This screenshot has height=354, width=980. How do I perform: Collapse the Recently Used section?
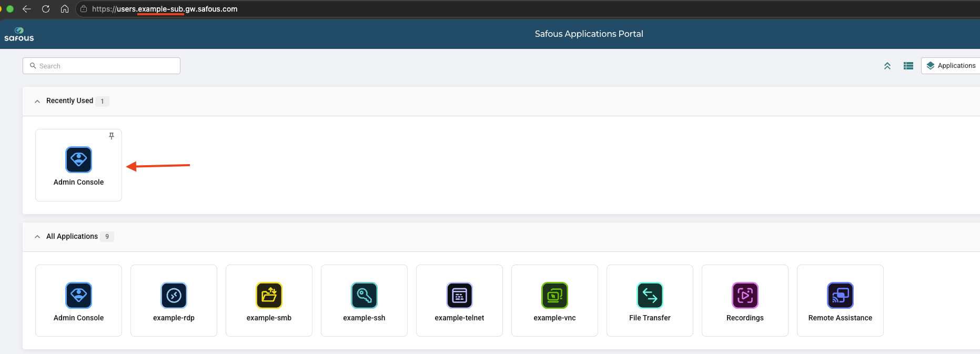[37, 101]
